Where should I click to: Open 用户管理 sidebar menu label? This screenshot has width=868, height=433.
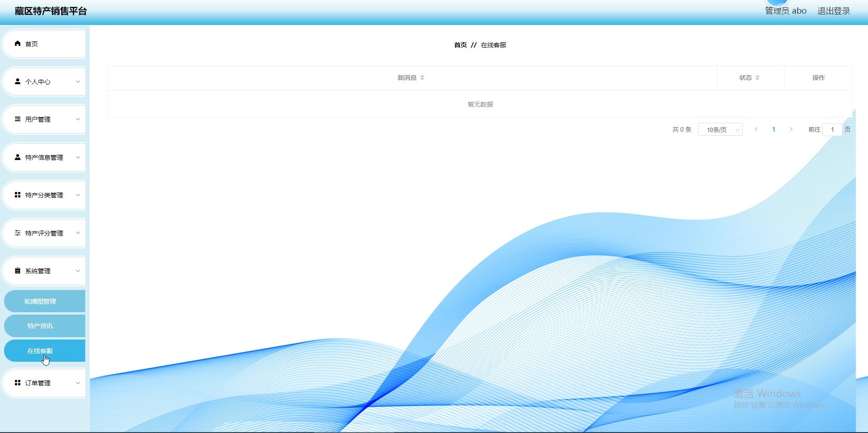click(x=38, y=119)
